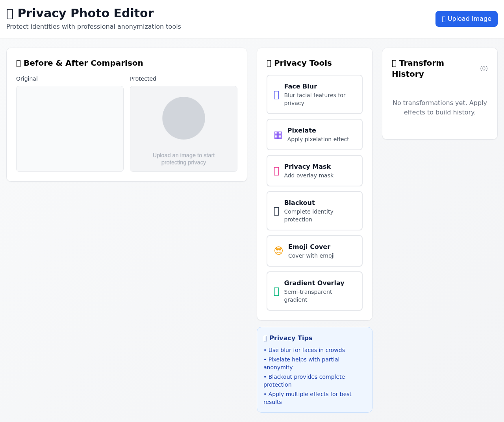
Task: Click the Blackout tool icon
Action: (277, 211)
